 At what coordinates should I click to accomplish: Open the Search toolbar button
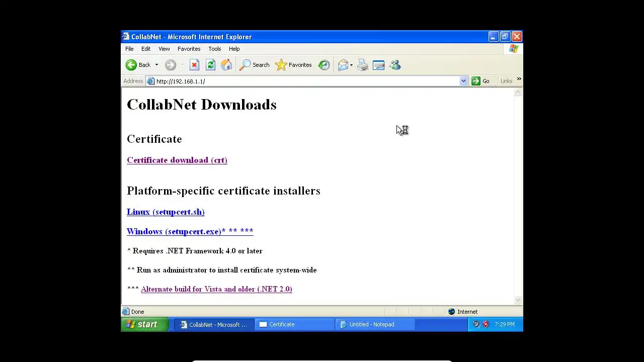click(x=254, y=65)
